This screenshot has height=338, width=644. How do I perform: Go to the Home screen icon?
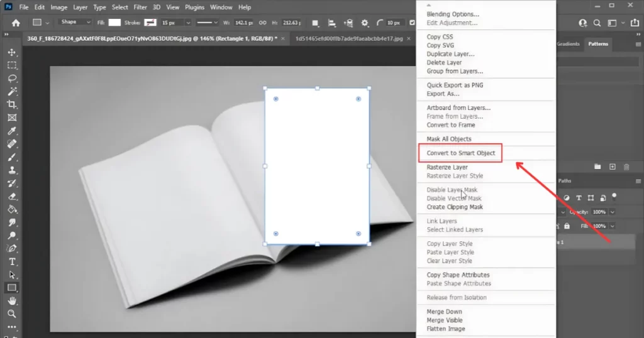pos(16,23)
